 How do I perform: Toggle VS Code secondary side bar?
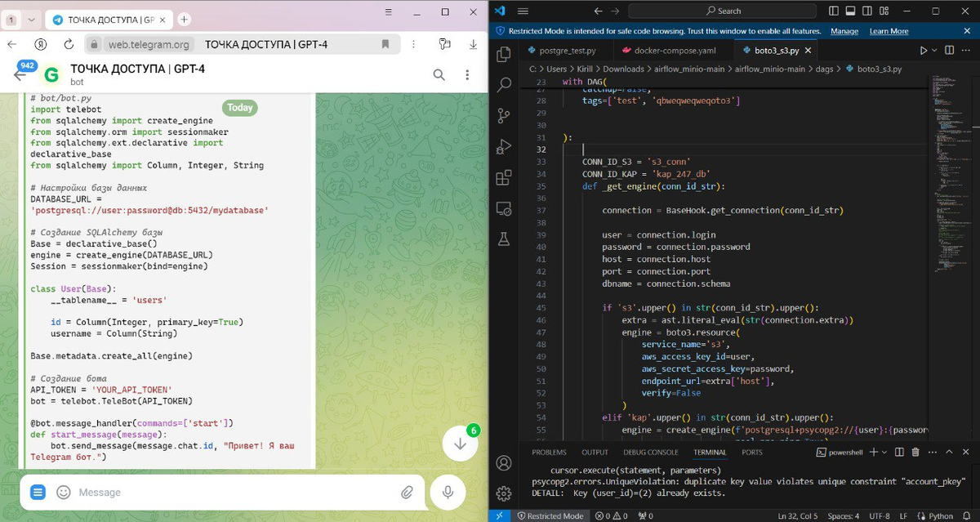(x=867, y=11)
